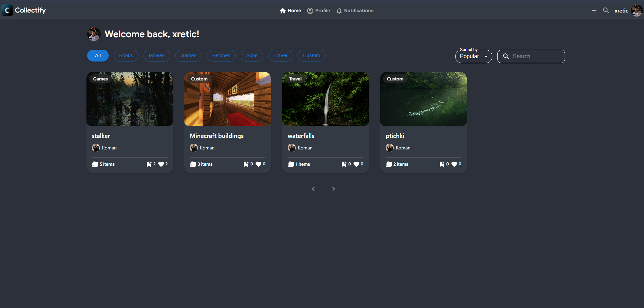The image size is (644, 308).
Task: Click the search magnifier icon in the top bar
Action: point(606,10)
